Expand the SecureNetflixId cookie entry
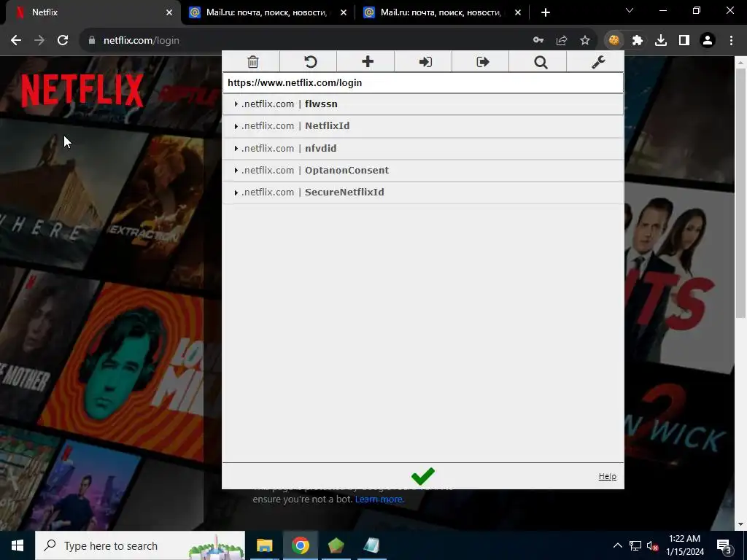 423,192
